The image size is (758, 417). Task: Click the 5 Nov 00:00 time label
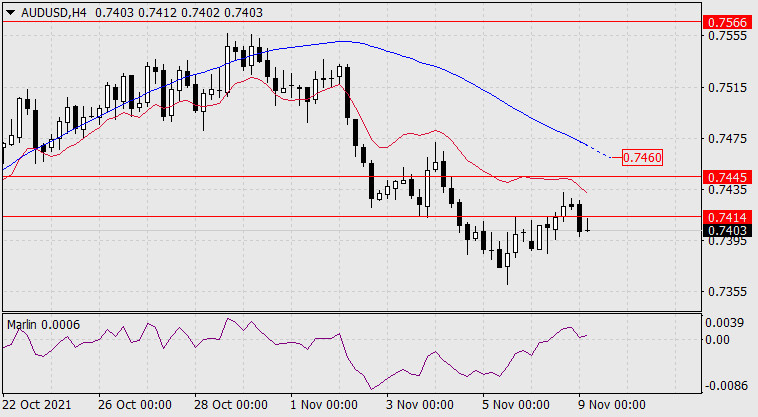click(516, 404)
